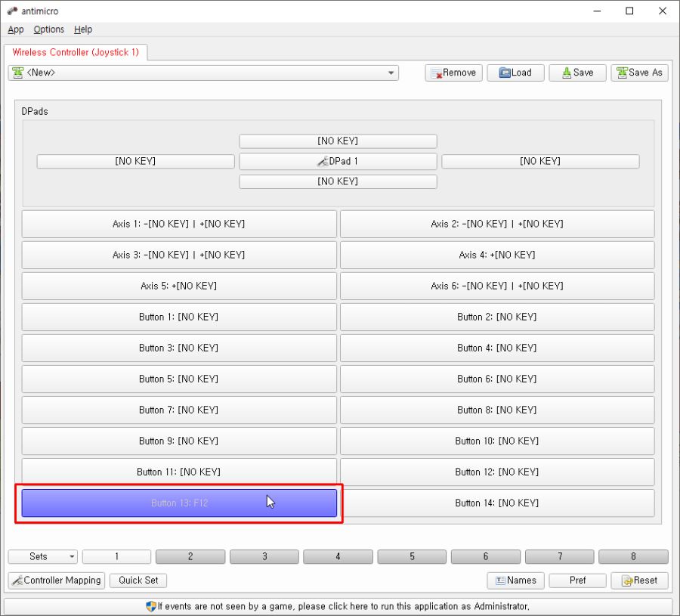680x616 pixels.
Task: Save the current profile
Action: tap(577, 73)
